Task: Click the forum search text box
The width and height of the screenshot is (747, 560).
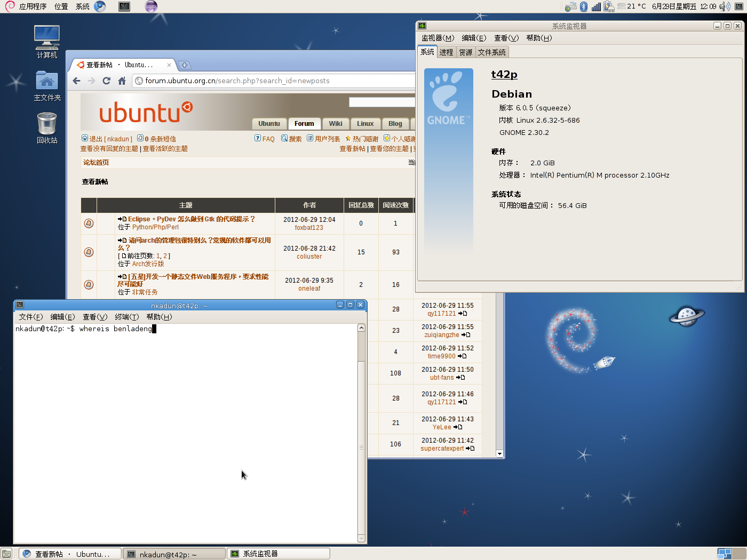Action: coord(382,102)
